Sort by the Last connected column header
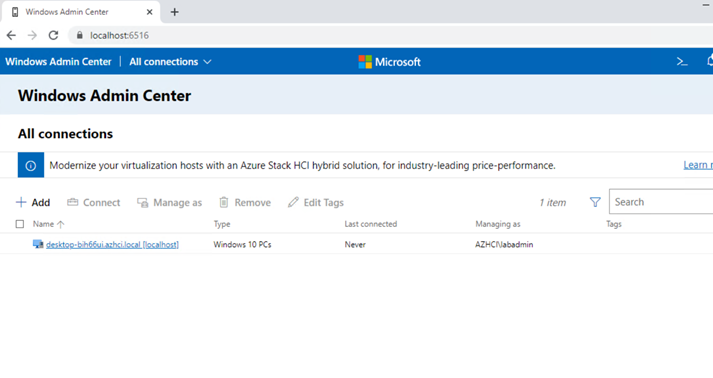 click(x=371, y=224)
